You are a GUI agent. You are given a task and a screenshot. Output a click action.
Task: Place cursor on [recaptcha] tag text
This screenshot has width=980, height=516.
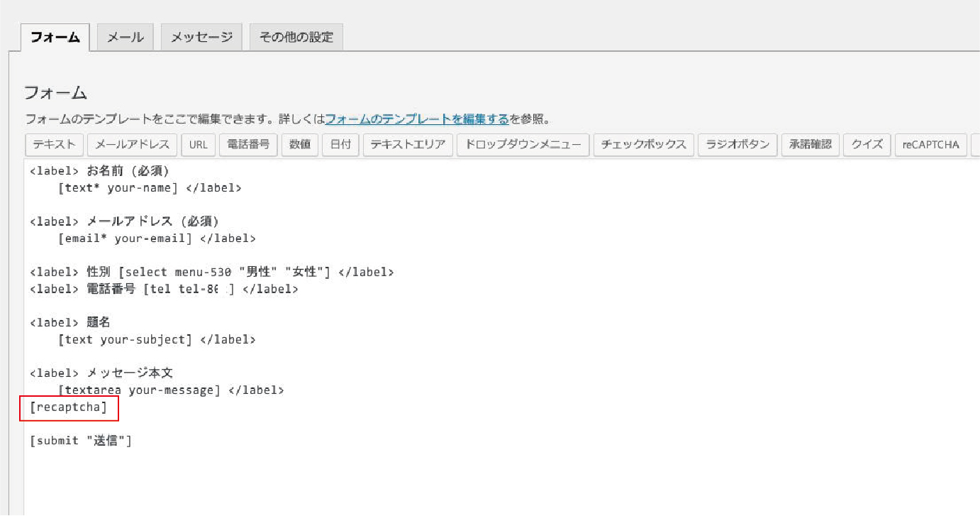pos(68,407)
